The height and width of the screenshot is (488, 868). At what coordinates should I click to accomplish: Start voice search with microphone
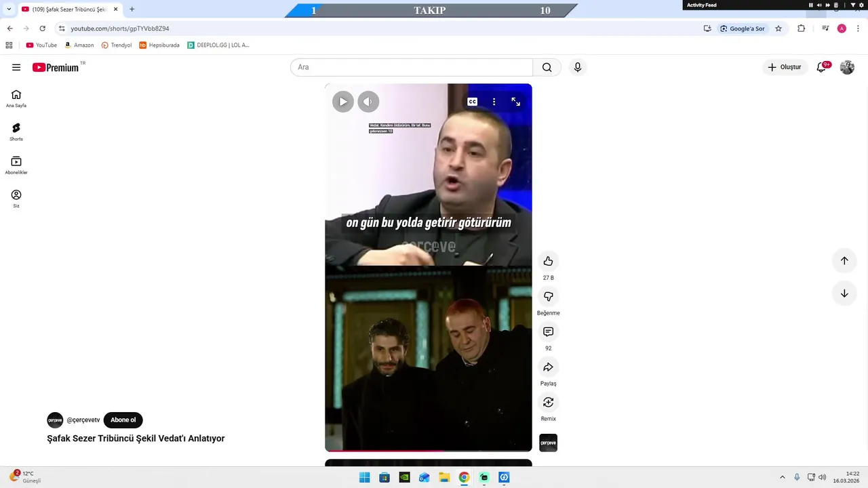click(577, 67)
